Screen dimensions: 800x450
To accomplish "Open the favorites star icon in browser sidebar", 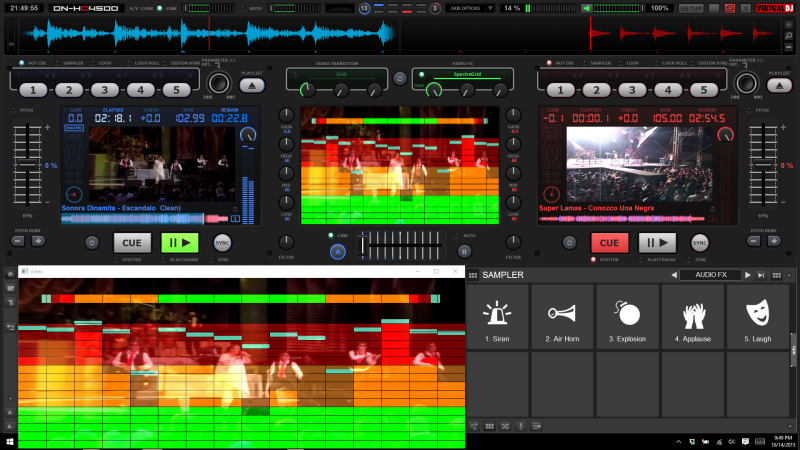I will pos(10,274).
